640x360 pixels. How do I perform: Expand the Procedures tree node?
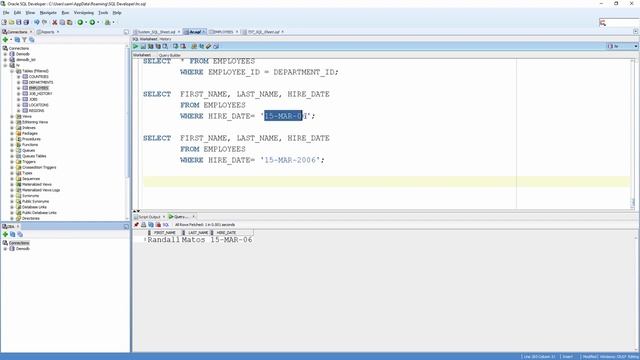[12, 139]
